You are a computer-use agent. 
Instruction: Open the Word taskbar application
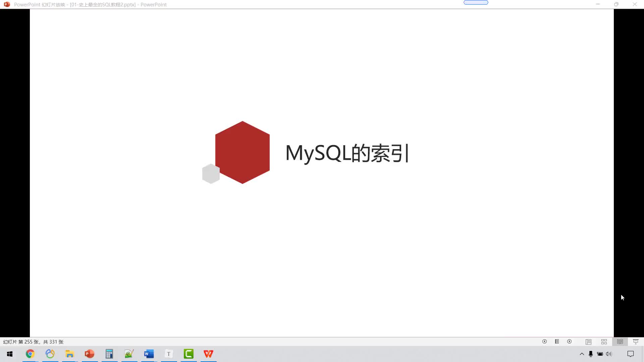coord(149,354)
